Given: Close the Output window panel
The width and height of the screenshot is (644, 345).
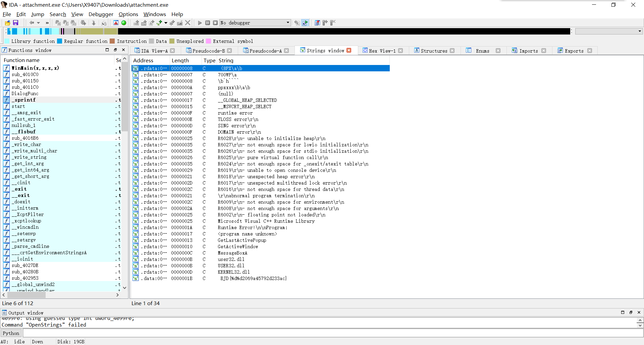Looking at the screenshot, I should [x=639, y=313].
